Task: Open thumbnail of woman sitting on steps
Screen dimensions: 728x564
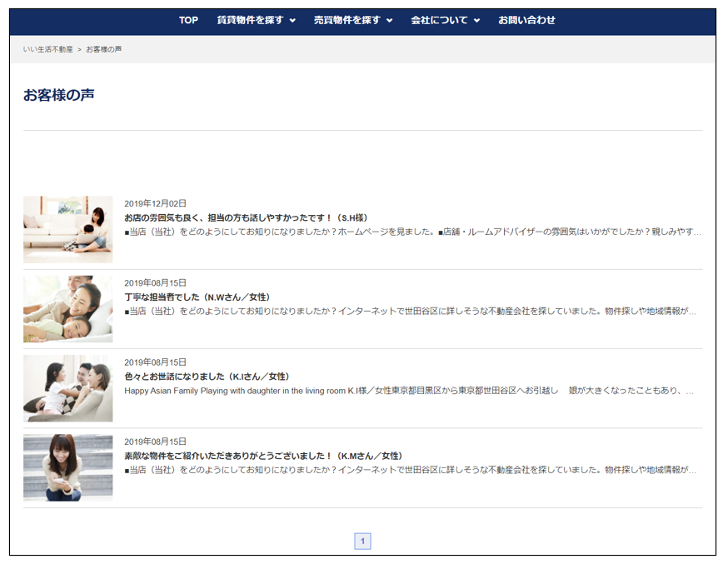Action: point(67,467)
